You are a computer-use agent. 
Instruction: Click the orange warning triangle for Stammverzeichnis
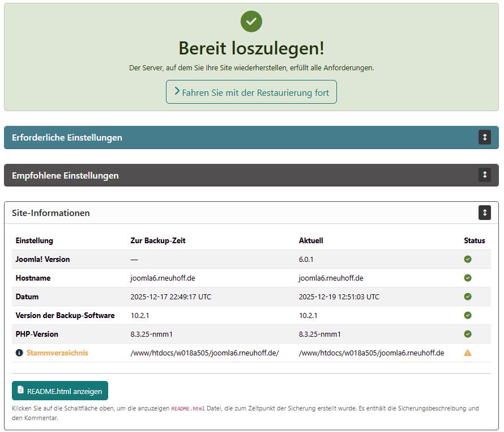coord(468,353)
